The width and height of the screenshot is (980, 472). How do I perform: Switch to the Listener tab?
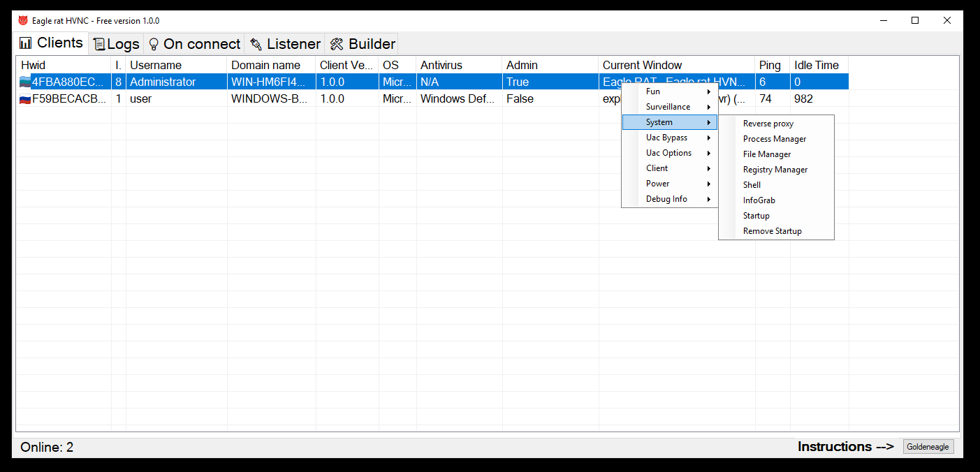click(x=285, y=44)
